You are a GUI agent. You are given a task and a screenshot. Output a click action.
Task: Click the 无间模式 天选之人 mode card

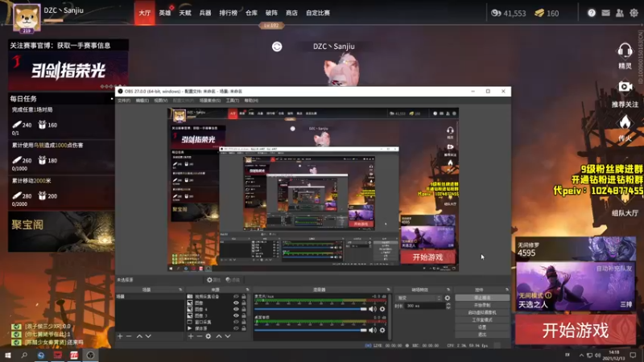tap(576, 287)
